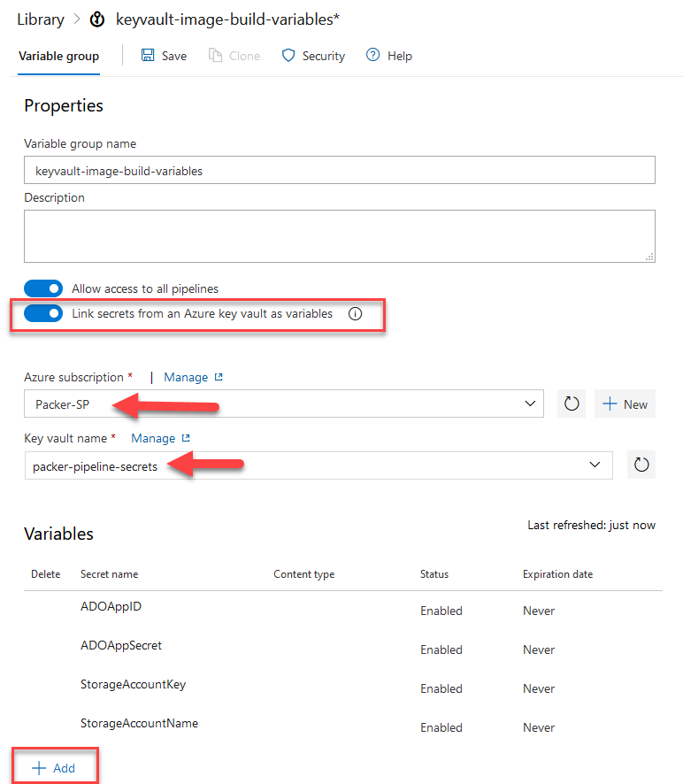Refresh the Key vault name list
This screenshot has width=683, height=784.
(x=641, y=464)
